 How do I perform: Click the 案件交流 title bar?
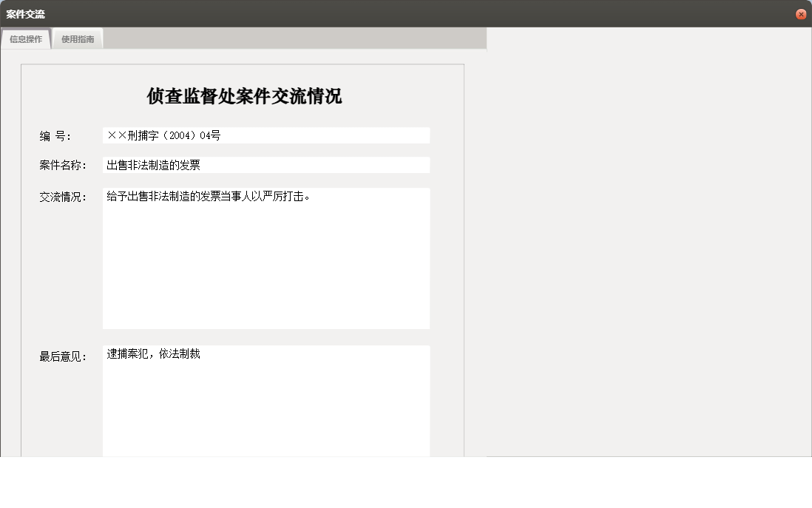click(x=296, y=13)
